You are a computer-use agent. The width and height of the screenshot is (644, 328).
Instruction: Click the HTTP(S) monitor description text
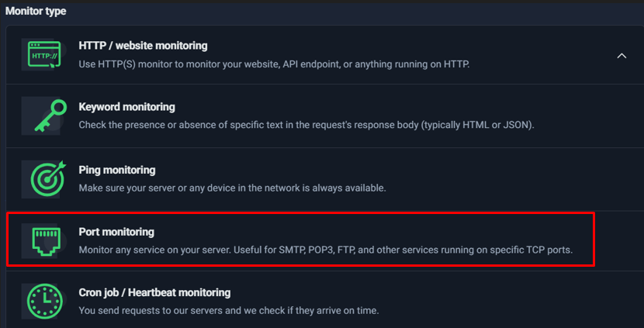[x=274, y=64]
